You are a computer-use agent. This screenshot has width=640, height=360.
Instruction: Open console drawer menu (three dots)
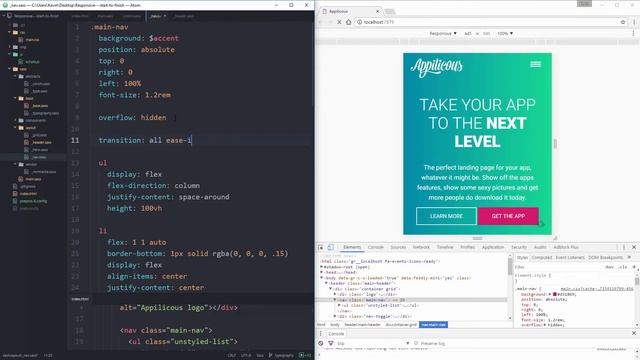(x=321, y=333)
